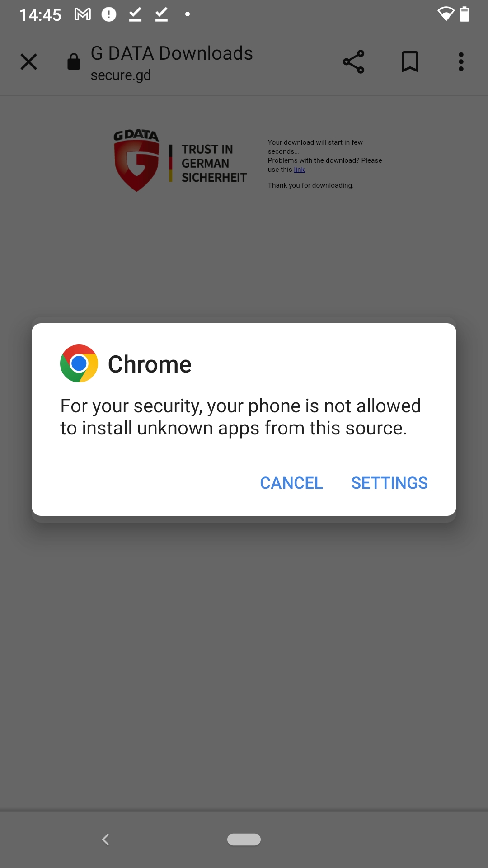Tap the home gesture pill at bottom

[x=244, y=840]
